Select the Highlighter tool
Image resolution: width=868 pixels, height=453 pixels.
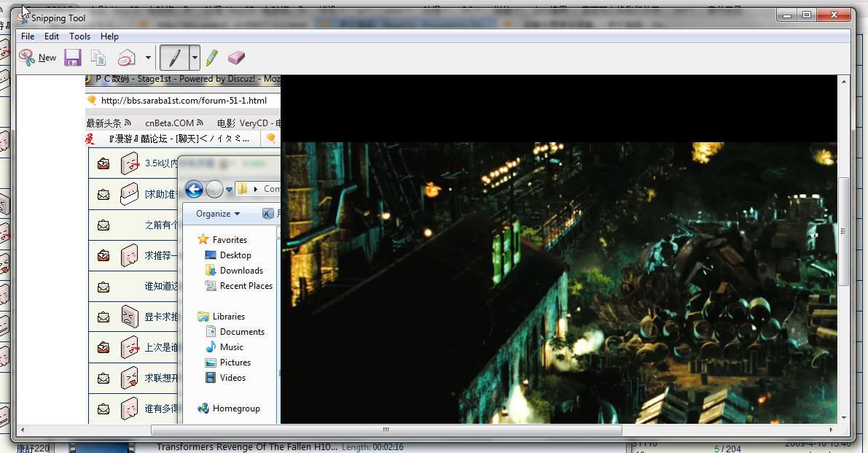point(211,58)
